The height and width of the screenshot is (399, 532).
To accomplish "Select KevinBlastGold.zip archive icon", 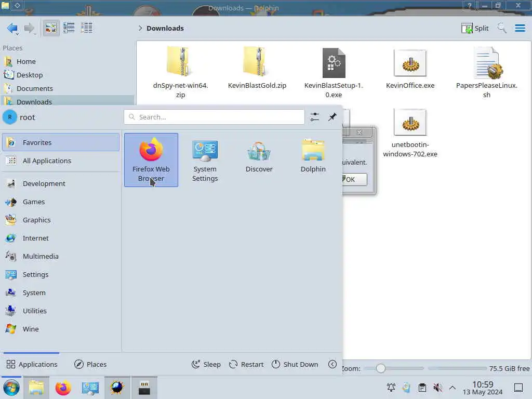I will coord(257,62).
